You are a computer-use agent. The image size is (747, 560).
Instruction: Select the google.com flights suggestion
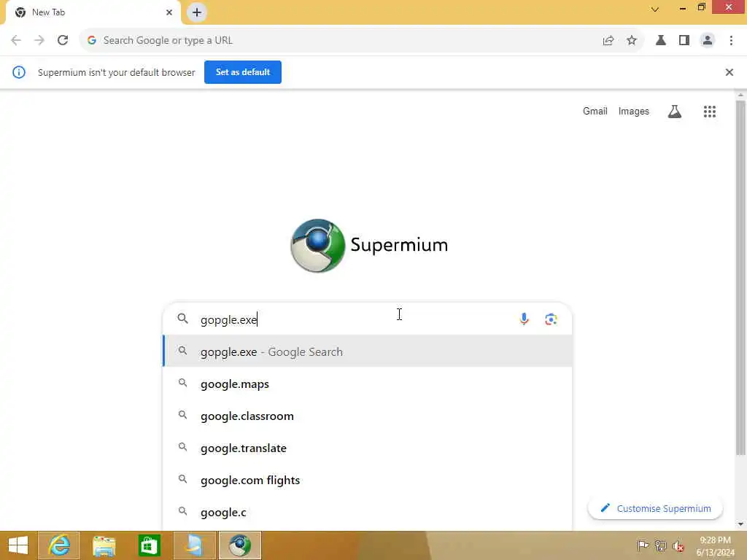pyautogui.click(x=368, y=480)
